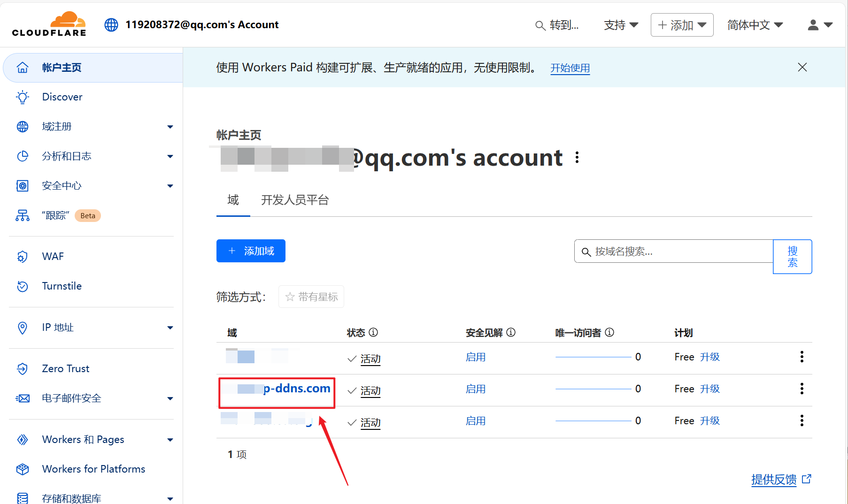Click the external link icon beside 提供反馈
This screenshot has height=504, width=848.
click(807, 479)
